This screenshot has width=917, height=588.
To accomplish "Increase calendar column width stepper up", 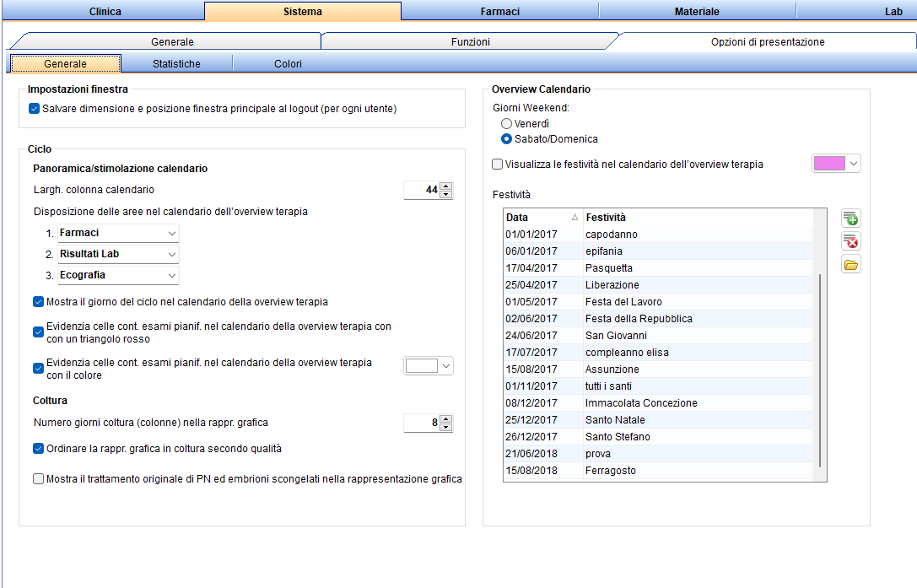I will 446,186.
